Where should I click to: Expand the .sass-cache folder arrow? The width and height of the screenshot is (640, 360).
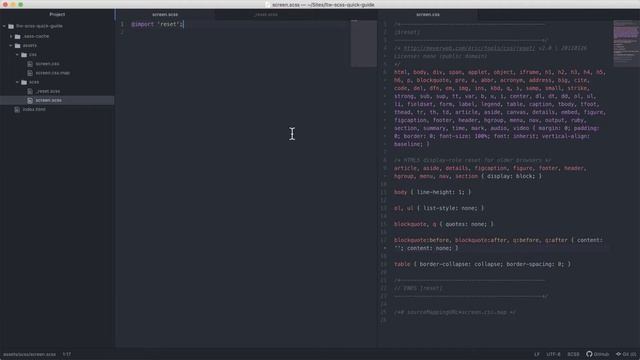point(11,36)
